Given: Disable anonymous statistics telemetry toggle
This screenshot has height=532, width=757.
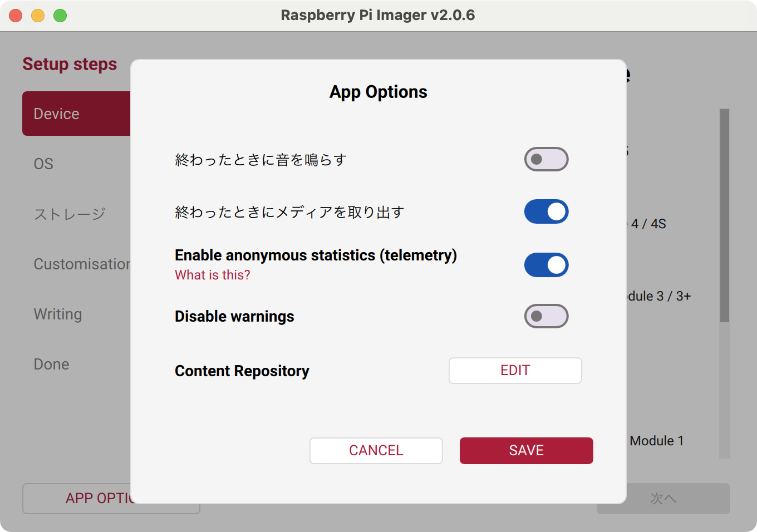Looking at the screenshot, I should pos(546,265).
